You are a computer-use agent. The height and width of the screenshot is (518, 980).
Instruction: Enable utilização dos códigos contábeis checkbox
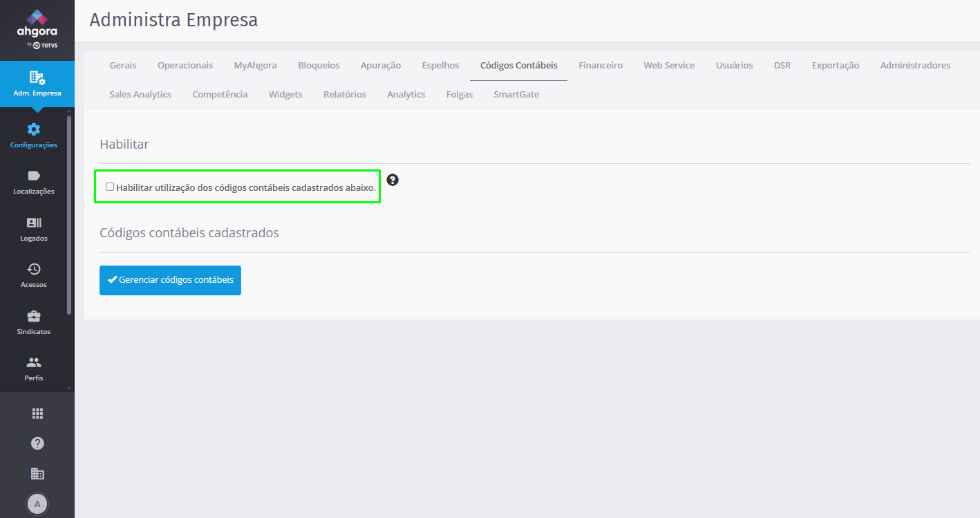point(110,187)
